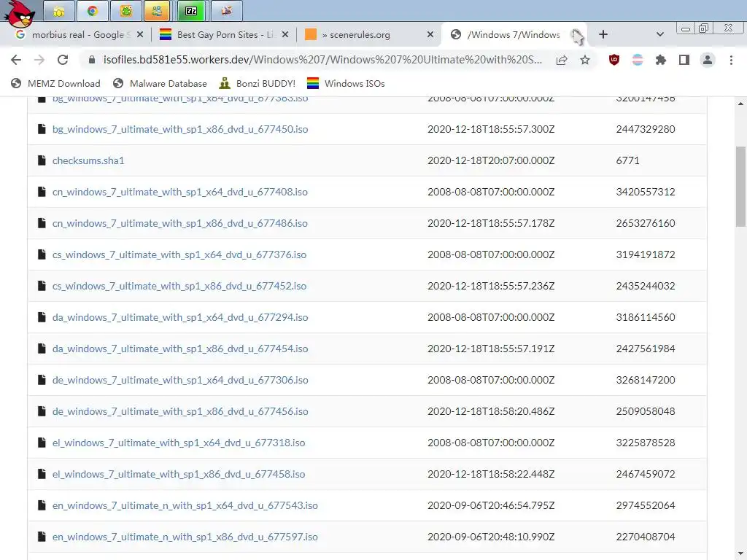
Task: Open the Windows ISOs bookmark
Action: (346, 83)
